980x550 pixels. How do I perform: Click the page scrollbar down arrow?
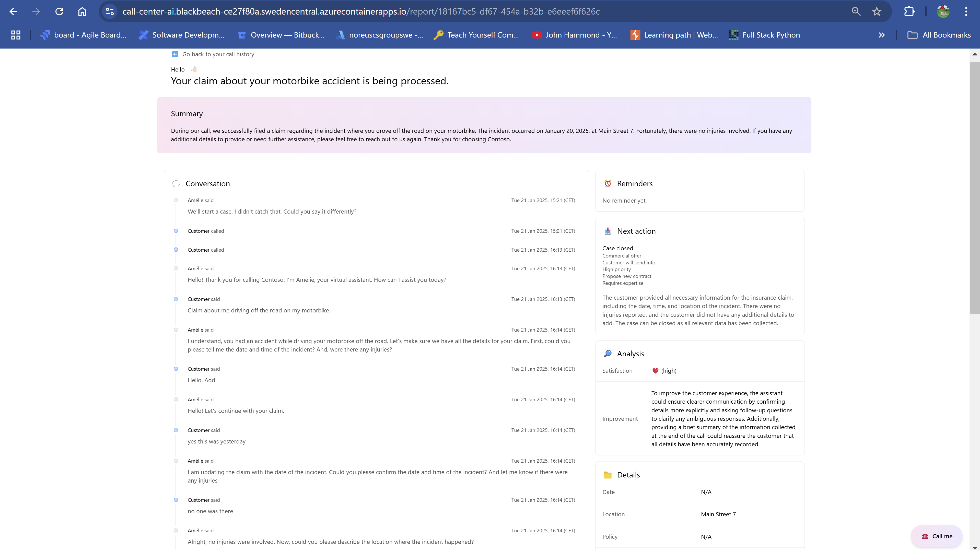tap(974, 547)
